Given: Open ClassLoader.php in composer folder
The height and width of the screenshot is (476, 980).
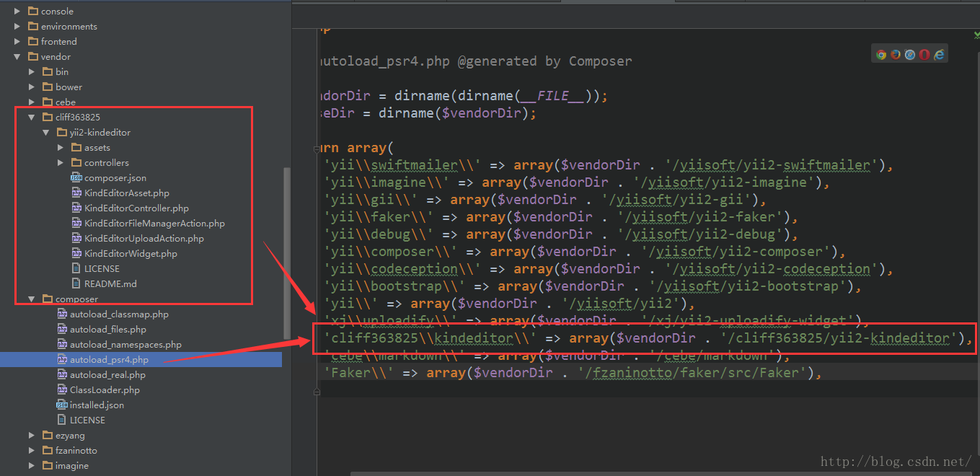Looking at the screenshot, I should pos(105,389).
